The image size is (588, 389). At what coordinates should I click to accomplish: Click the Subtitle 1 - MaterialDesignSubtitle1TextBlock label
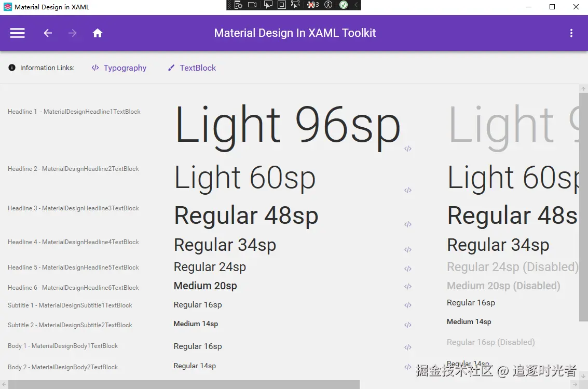[70, 305]
